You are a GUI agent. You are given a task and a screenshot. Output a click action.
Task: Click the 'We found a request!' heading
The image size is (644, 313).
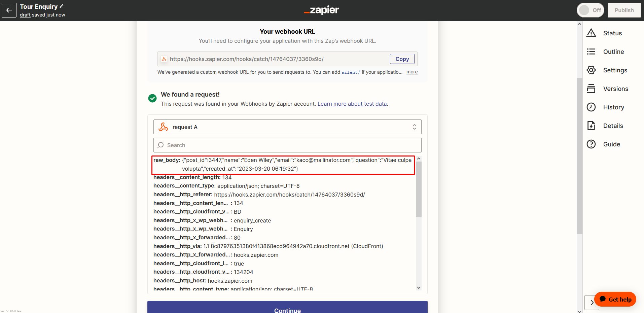click(190, 95)
